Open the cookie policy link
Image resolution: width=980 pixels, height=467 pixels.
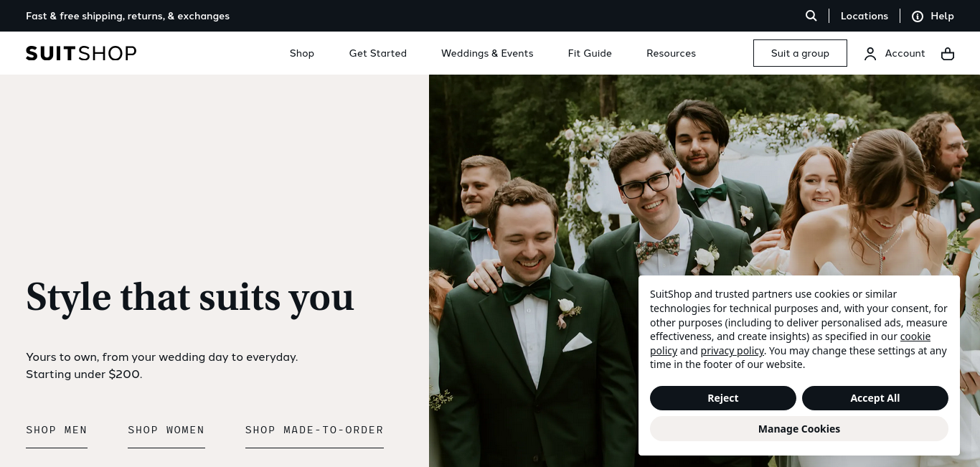915,336
